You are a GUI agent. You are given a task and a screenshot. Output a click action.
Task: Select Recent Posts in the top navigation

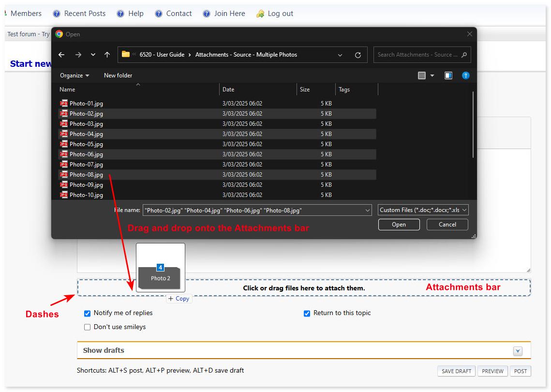click(x=85, y=13)
